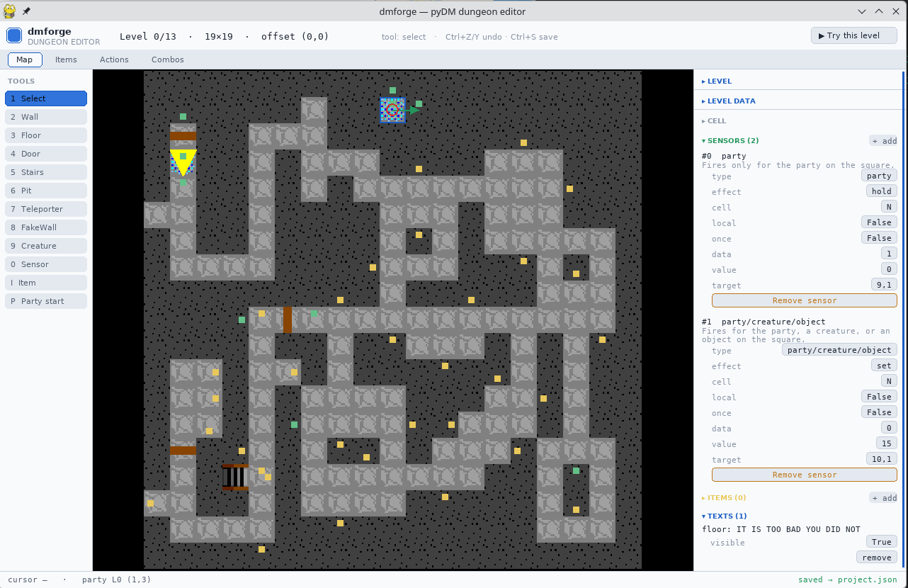Switch to the Combos tab
Image resolution: width=908 pixels, height=588 pixels.
168,60
